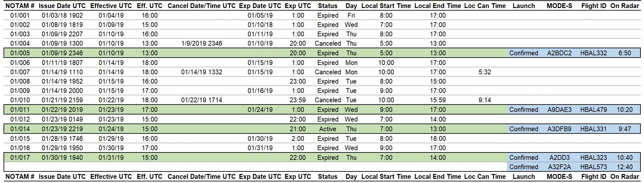Screen dimensions: 644x183
Task: Click the top NOTAM # header cell
Action: pos(20,6)
